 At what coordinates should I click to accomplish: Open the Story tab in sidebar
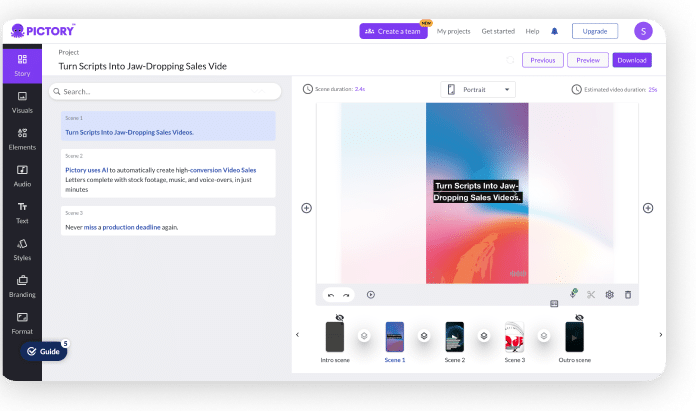coord(22,65)
